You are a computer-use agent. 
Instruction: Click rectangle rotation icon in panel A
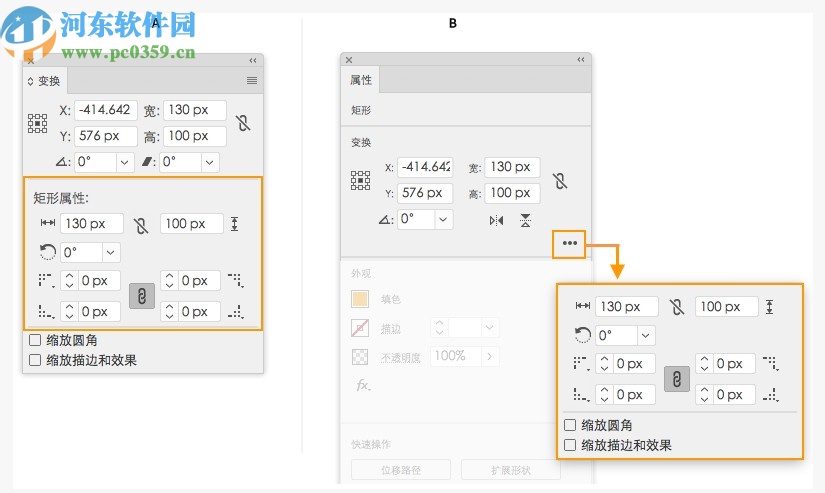coord(48,252)
